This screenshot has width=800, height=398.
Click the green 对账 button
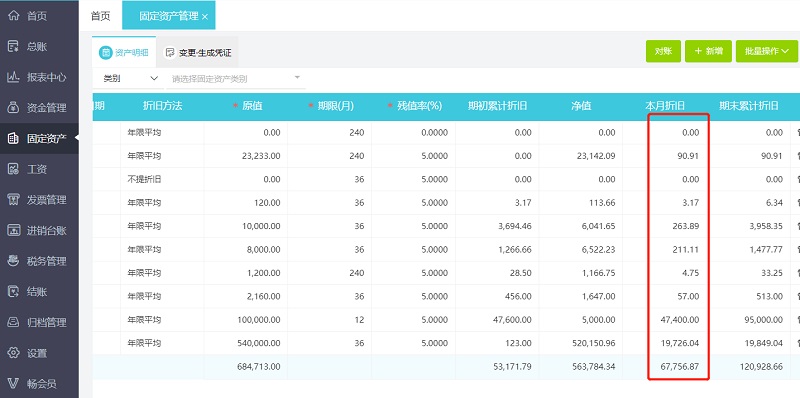663,51
